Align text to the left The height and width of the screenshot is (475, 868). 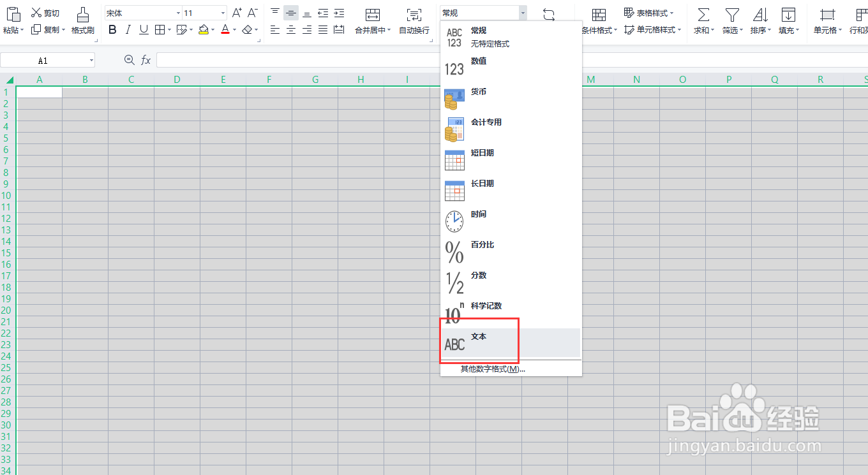pyautogui.click(x=275, y=29)
